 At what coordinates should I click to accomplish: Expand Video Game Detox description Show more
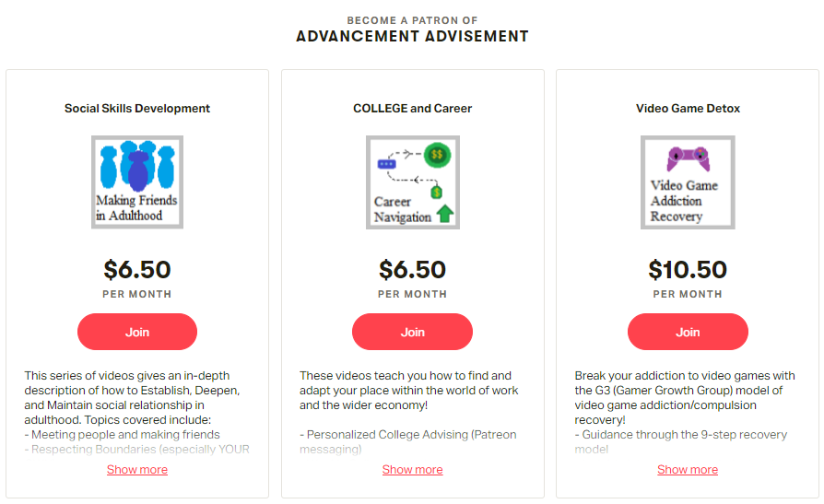point(688,469)
